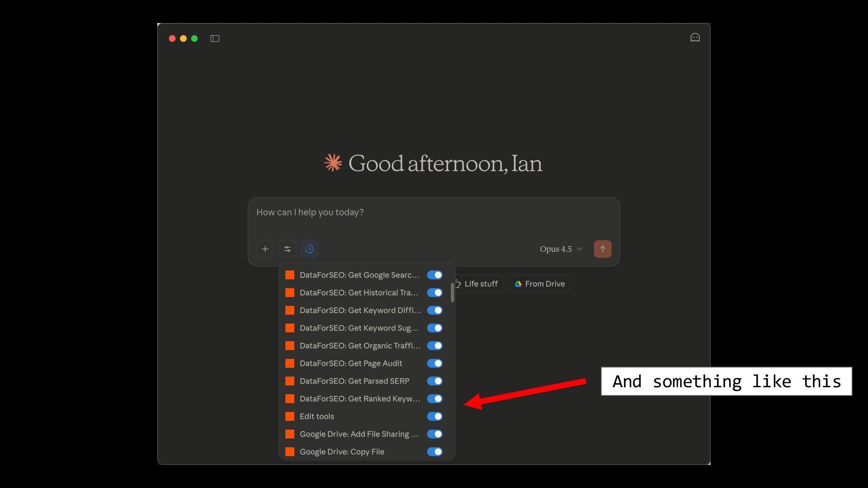Click the tools list scrollbar thumb

click(x=452, y=293)
